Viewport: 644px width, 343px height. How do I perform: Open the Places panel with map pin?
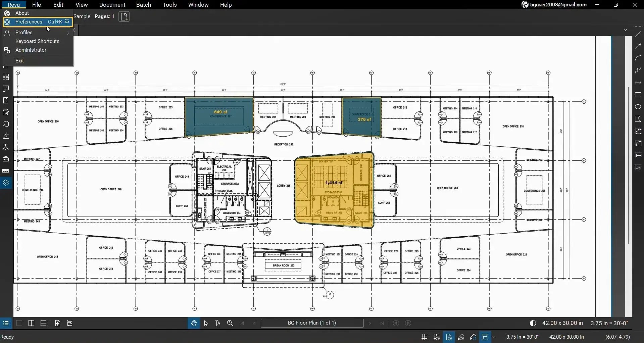[6, 147]
